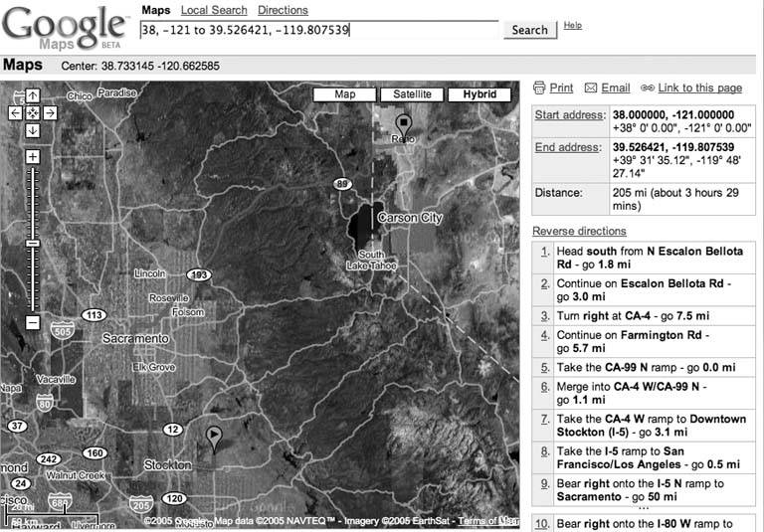
Task: Zoom in with the plus button
Action: pos(33,157)
